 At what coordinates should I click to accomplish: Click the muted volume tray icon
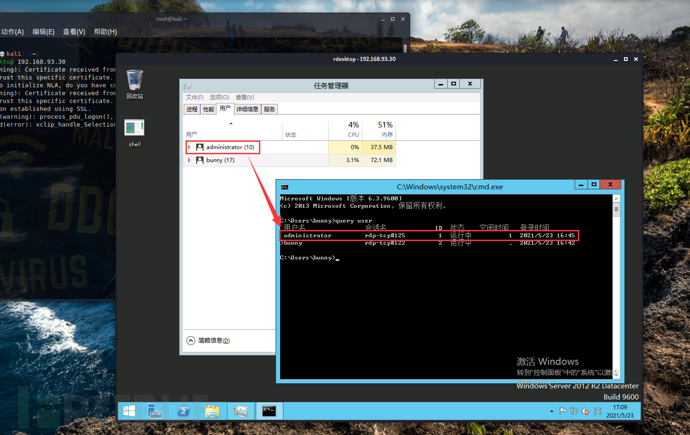pyautogui.click(x=585, y=411)
